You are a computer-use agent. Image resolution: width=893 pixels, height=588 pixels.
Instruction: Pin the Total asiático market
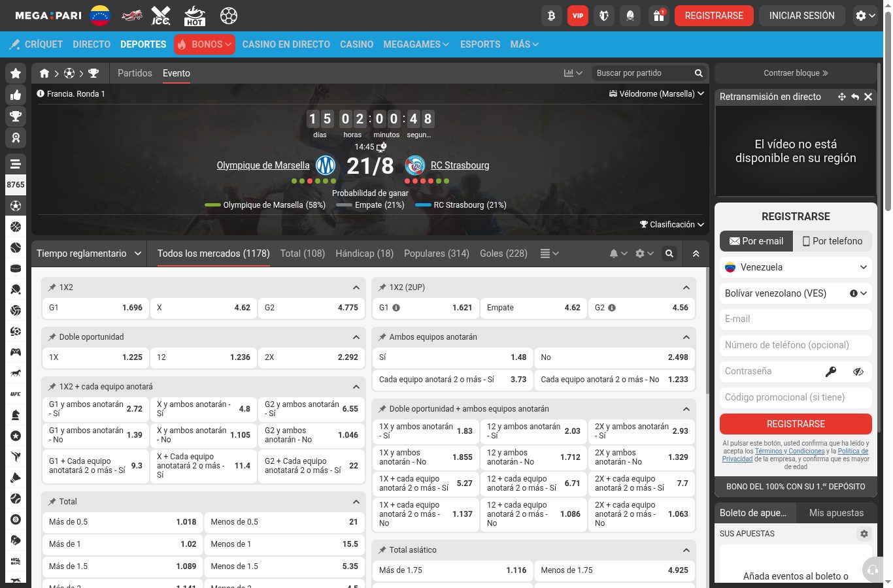pyautogui.click(x=382, y=550)
